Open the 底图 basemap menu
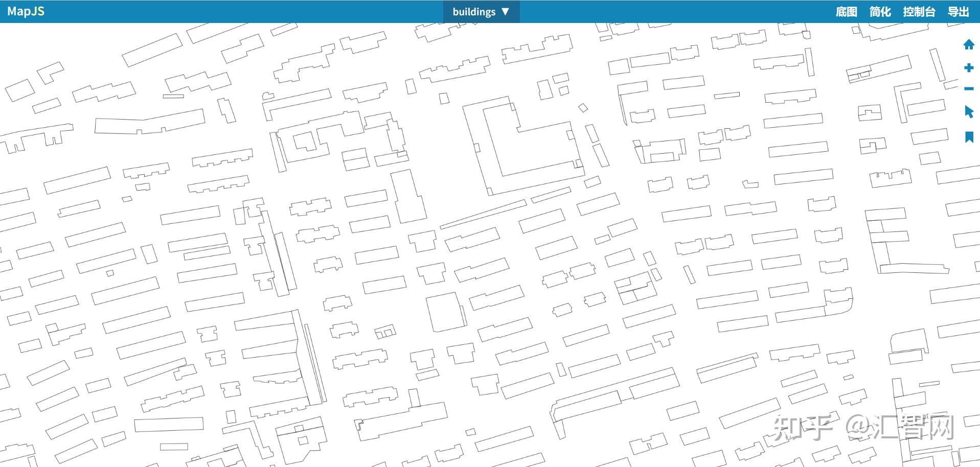This screenshot has width=980, height=467. pos(846,11)
